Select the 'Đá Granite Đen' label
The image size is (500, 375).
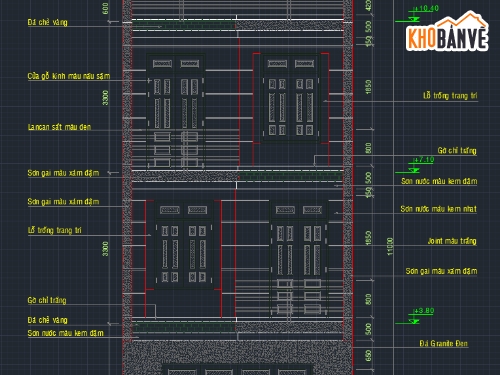444,343
